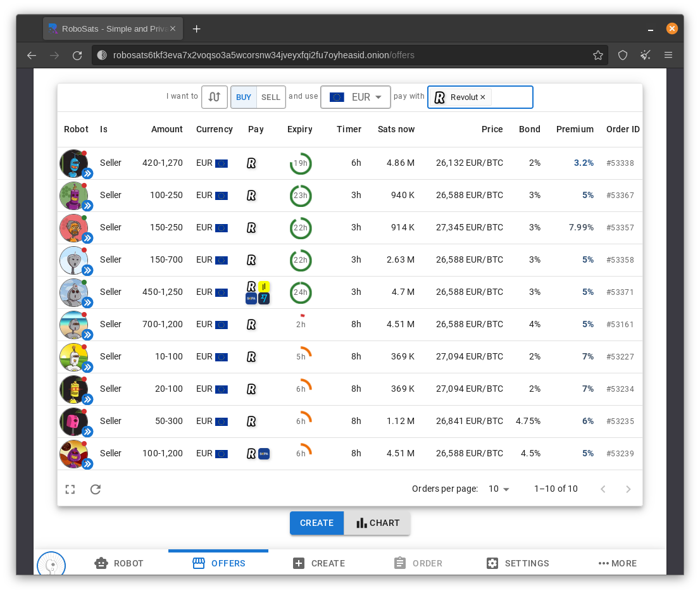Open the Orders per page dropdown

498,489
